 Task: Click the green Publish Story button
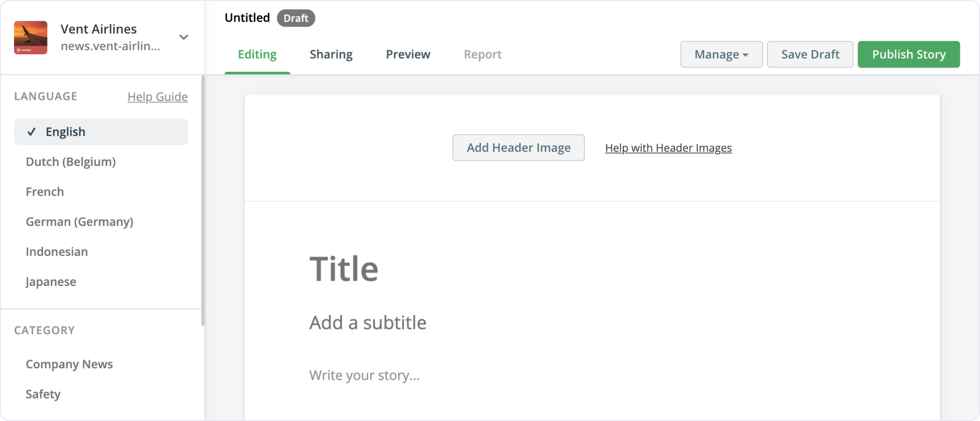coord(908,54)
